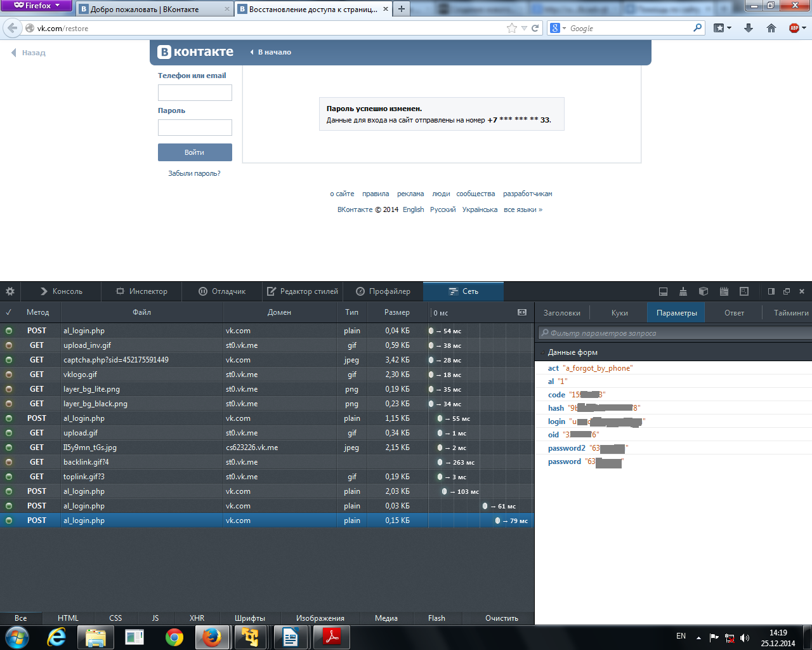Open the Профайлер tab
This screenshot has height=650, width=812.
383,291
